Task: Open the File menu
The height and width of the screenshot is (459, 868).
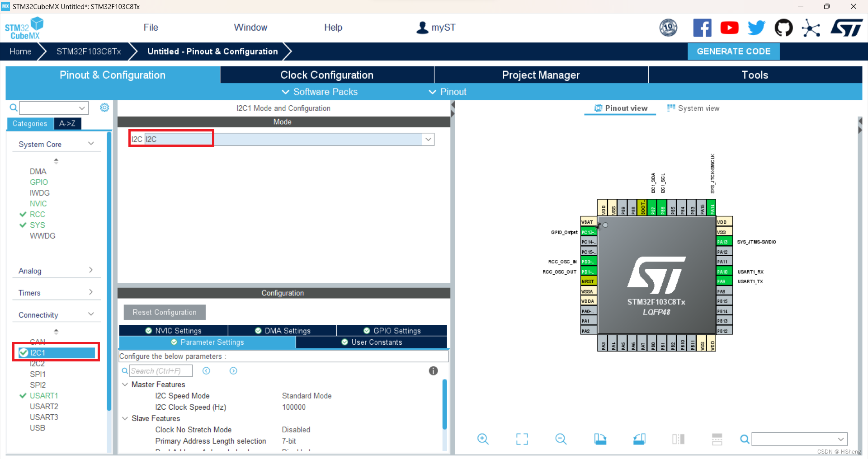Action: tap(151, 28)
